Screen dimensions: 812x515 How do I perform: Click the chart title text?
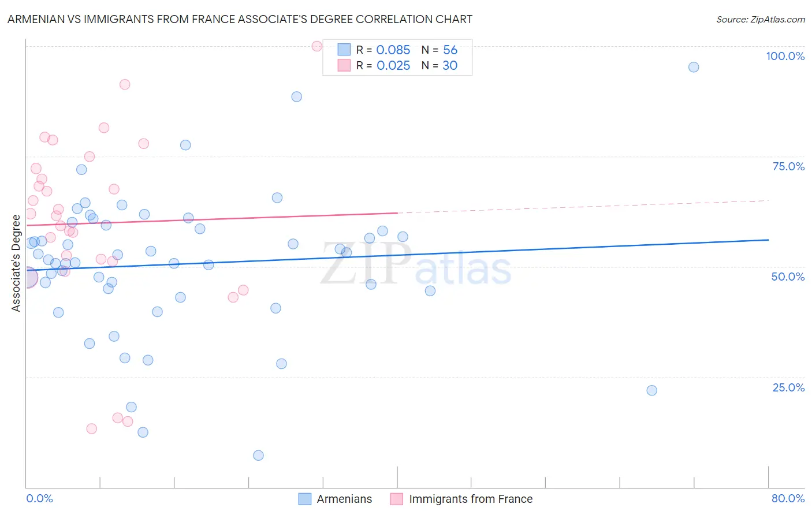(x=240, y=19)
